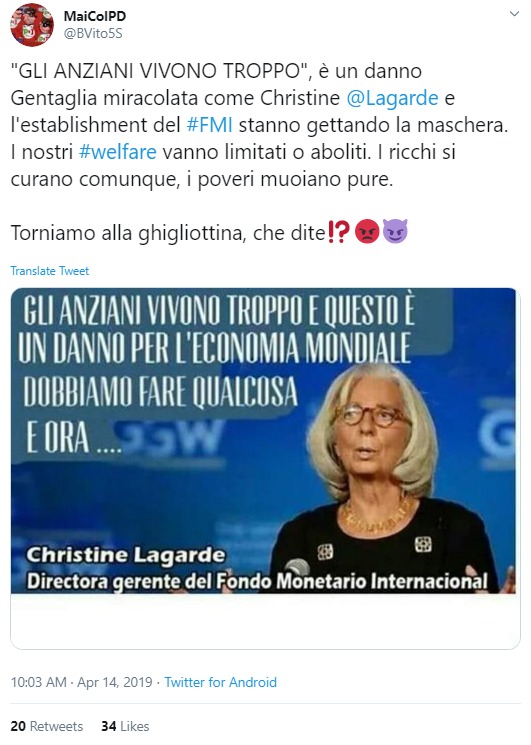The image size is (531, 745).
Task: Click the 10:03 AM timestamp
Action: pos(38,682)
